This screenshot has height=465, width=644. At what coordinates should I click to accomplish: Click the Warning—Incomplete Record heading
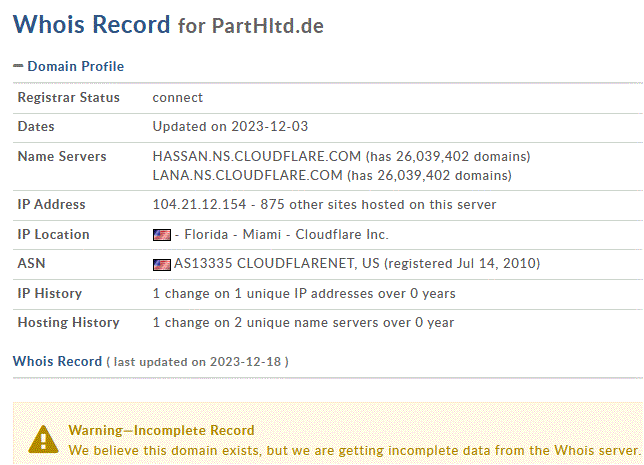tap(161, 430)
